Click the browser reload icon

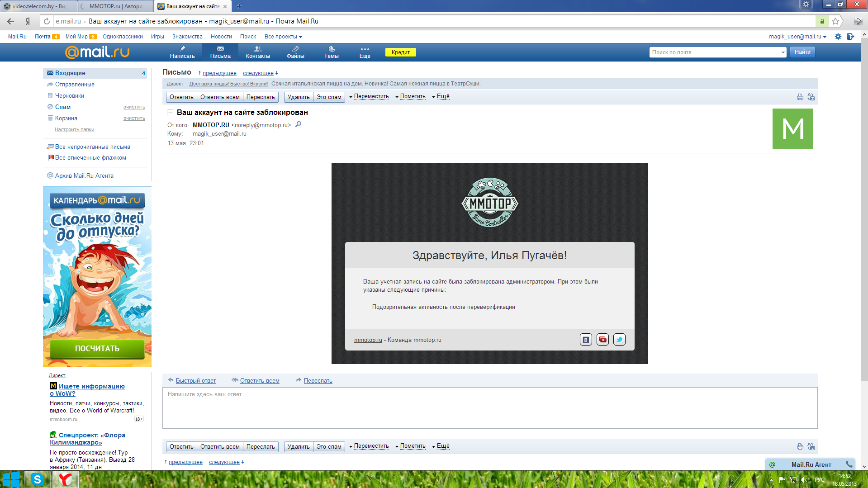[x=47, y=21]
